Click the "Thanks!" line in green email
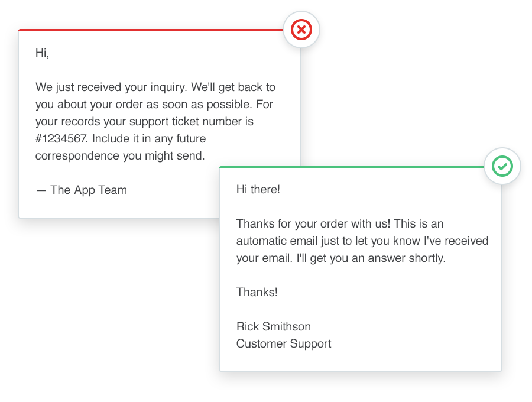The height and width of the screenshot is (402, 532). point(257,292)
